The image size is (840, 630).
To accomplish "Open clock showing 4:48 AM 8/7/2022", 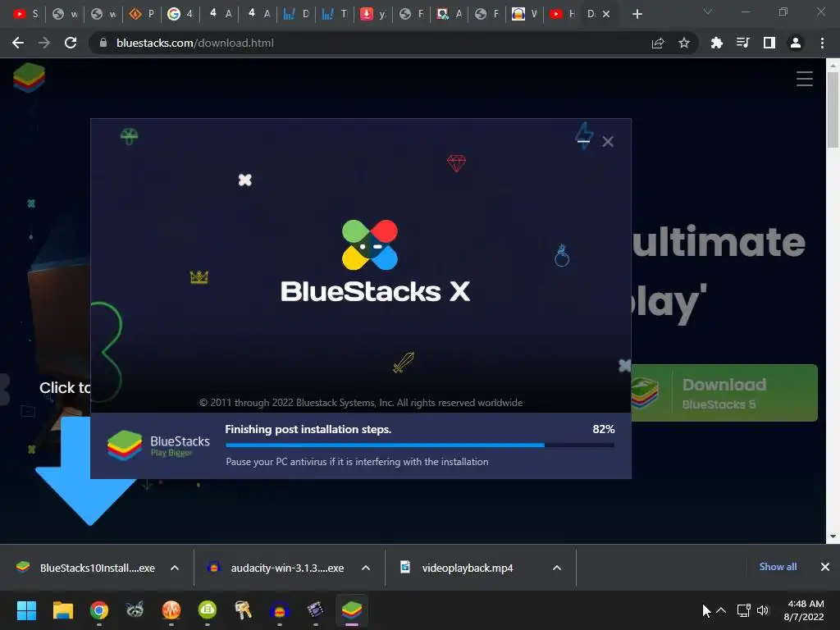I will 804,610.
